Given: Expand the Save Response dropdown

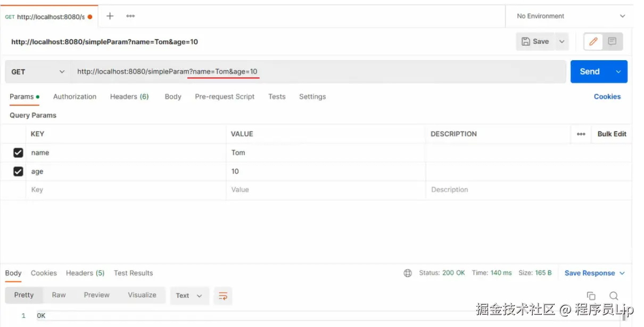Looking at the screenshot, I should (622, 273).
